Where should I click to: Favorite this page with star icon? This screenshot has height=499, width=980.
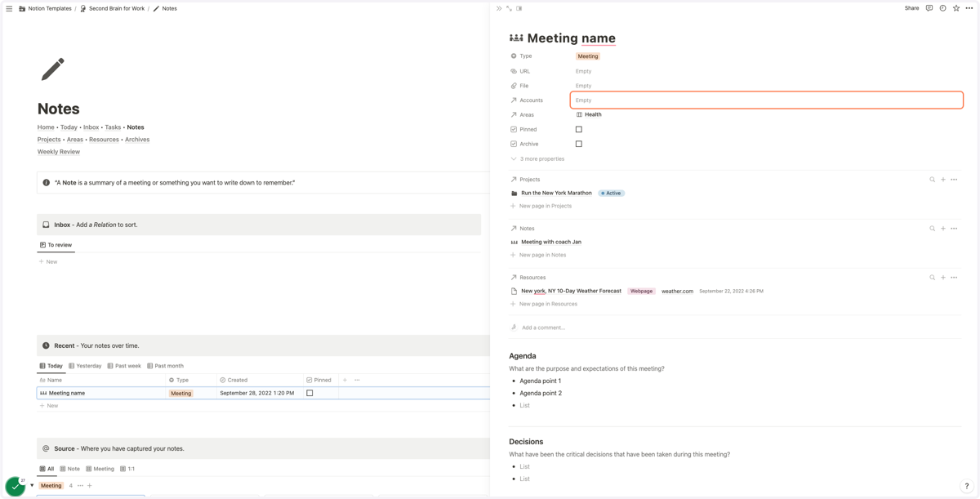pos(956,8)
